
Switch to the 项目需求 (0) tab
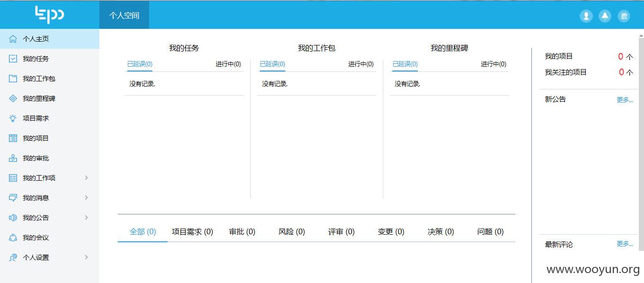[x=192, y=232]
